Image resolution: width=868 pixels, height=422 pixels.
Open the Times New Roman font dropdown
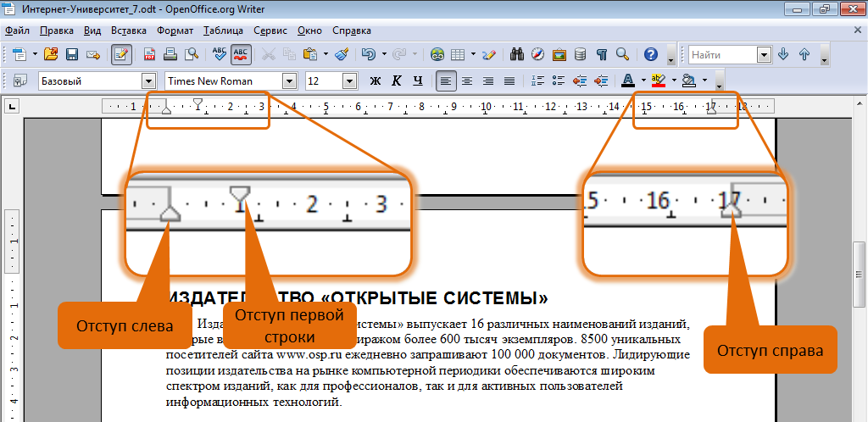pos(290,81)
